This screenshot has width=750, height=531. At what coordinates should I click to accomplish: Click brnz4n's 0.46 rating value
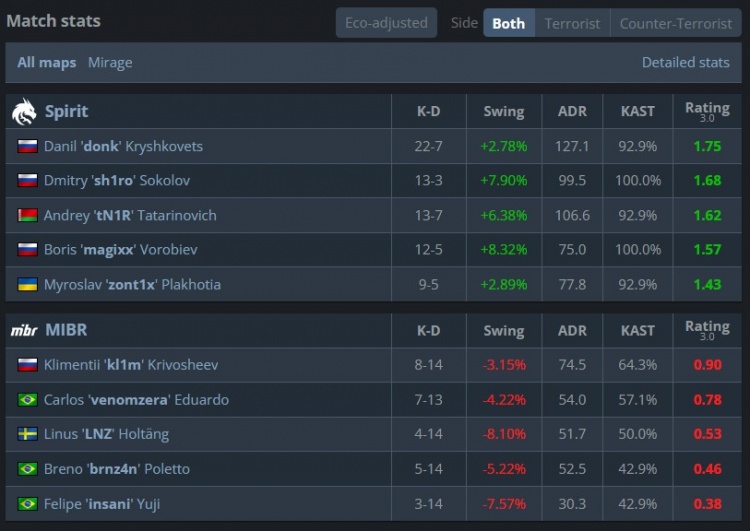[x=707, y=469]
